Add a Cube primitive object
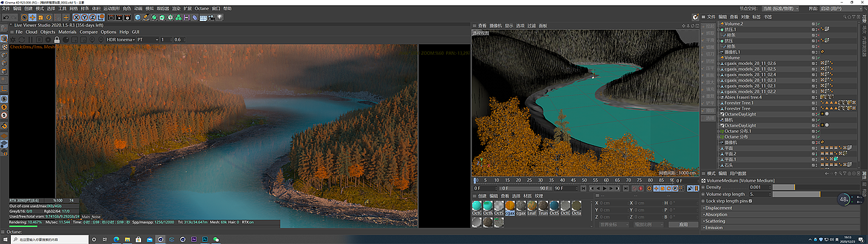Screen dimensions: 868x244 pos(138,18)
